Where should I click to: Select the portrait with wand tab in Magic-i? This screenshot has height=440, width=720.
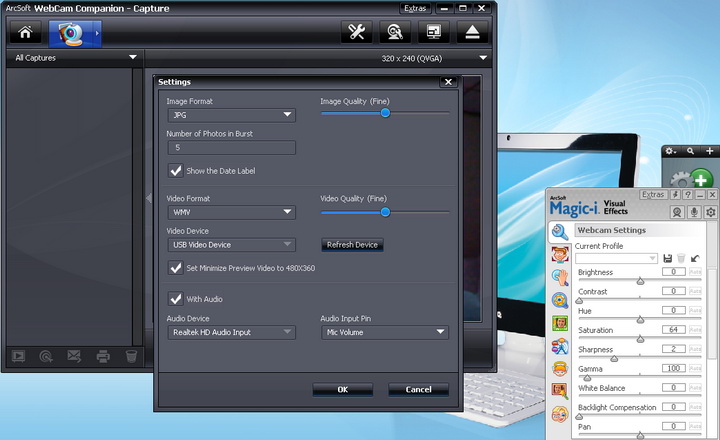(560, 391)
